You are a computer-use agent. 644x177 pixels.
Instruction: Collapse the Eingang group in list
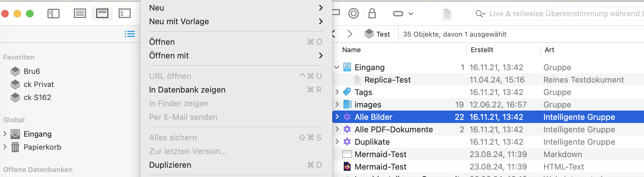click(x=337, y=67)
